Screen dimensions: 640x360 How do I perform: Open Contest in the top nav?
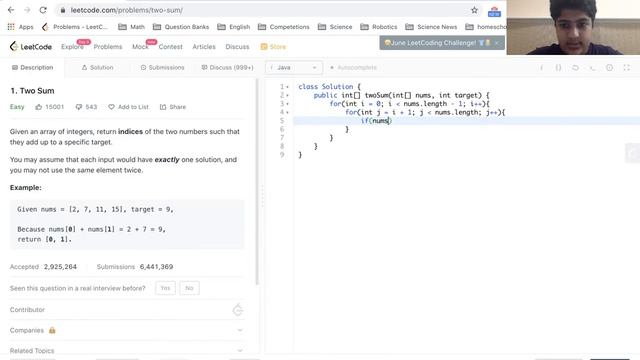coord(170,47)
